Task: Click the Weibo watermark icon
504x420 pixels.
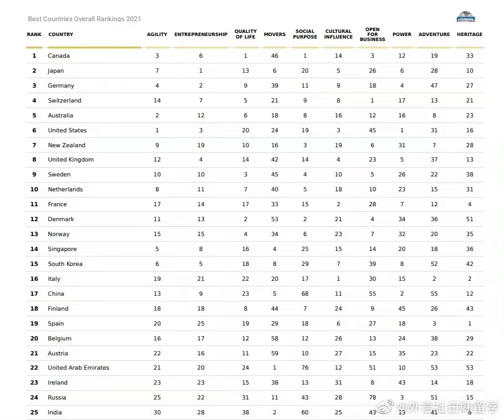Action: [388, 408]
